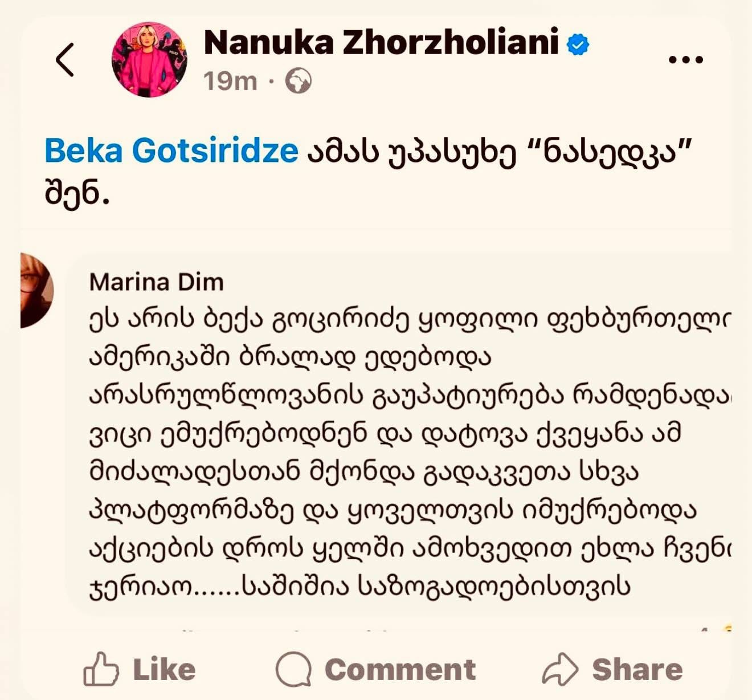Open the Nanuka Zhorzholiani profile name
This screenshot has width=752, height=700.
pyautogui.click(x=381, y=43)
